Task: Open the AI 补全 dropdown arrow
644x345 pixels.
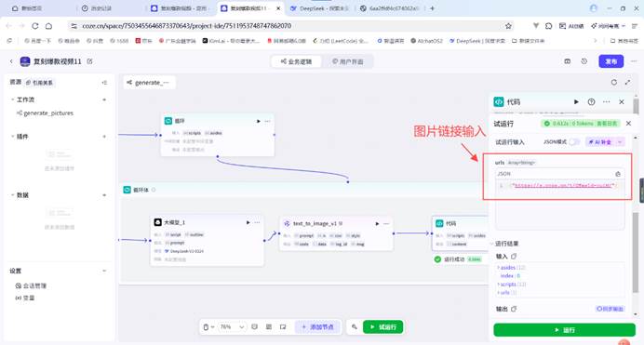Action: point(620,142)
